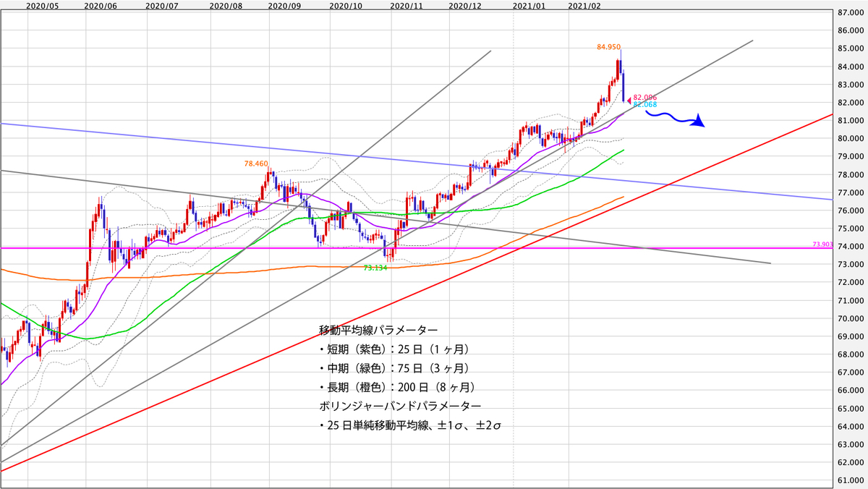Select the 75.000 price axis tick
Screen dimensions: 868x489
pos(849,229)
